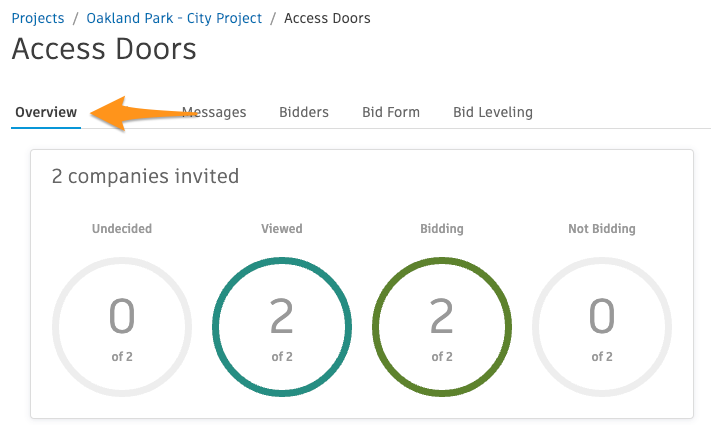The image size is (711, 425).
Task: Click the Undecided label
Action: coord(122,229)
